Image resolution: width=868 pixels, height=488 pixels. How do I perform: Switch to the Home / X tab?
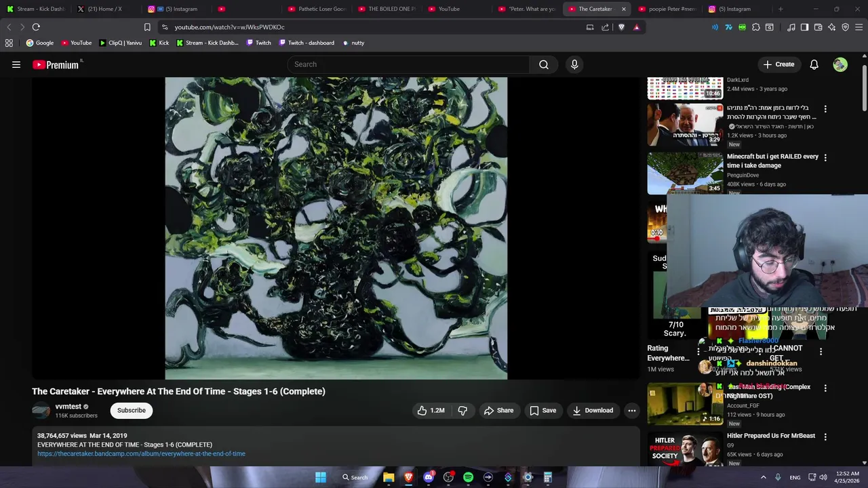click(105, 9)
